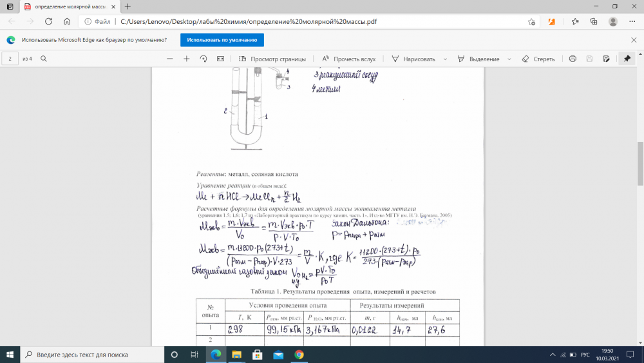
Task: Reload the PDF with the refresh icon
Action: (x=48, y=21)
